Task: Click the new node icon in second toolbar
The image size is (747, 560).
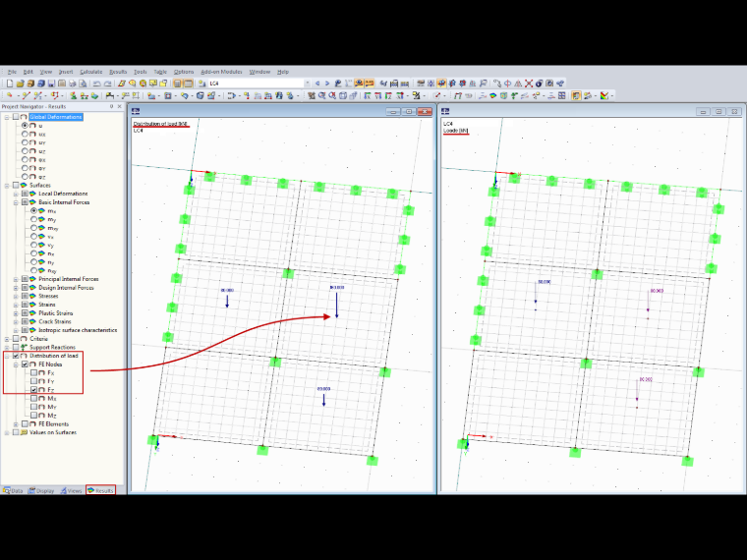Action: tap(10, 95)
